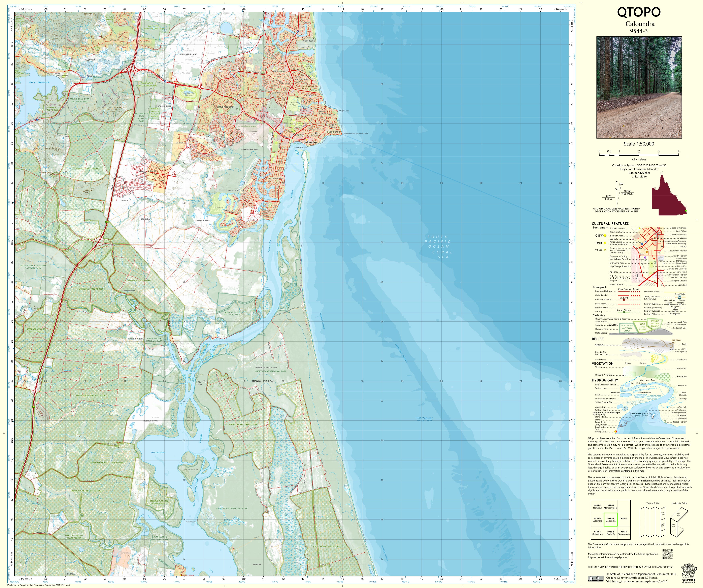
Task: Select the highlighted 9544-3 Caloundra index cell
Action: (x=611, y=520)
